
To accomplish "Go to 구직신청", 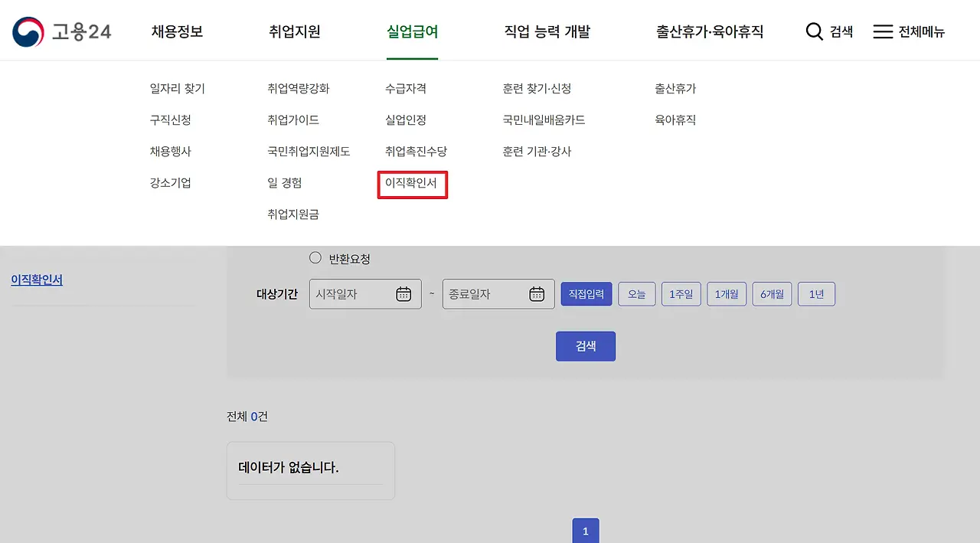I will [171, 120].
